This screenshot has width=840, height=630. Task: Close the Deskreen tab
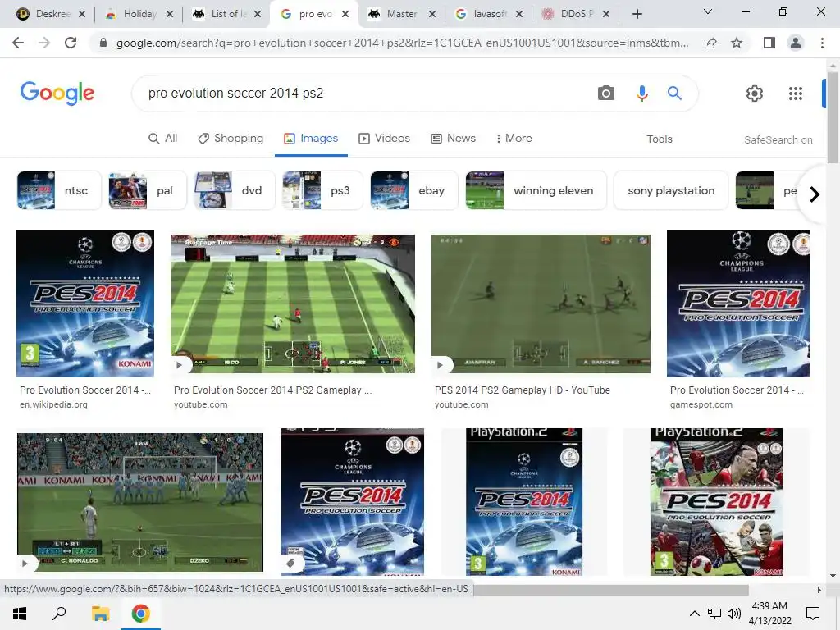pos(82,14)
